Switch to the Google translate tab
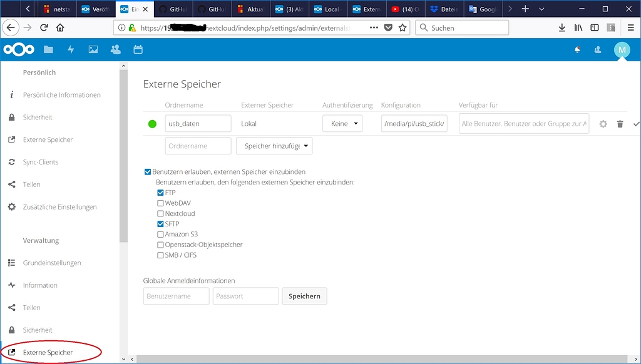Viewport: 641px width, 364px height. pyautogui.click(x=483, y=9)
